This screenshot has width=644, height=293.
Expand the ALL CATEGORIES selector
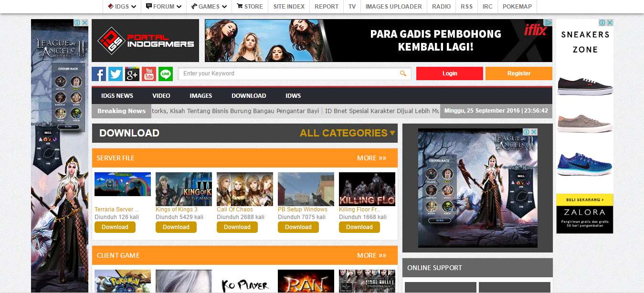(348, 133)
